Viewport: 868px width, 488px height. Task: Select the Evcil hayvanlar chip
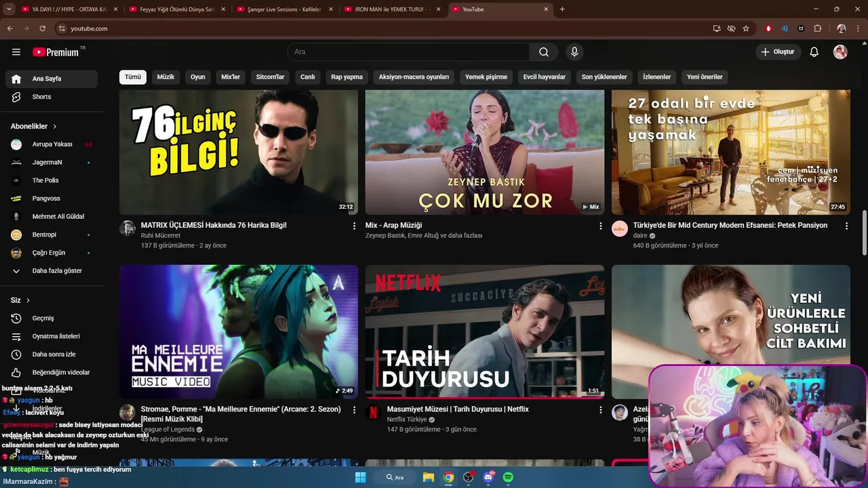point(545,77)
